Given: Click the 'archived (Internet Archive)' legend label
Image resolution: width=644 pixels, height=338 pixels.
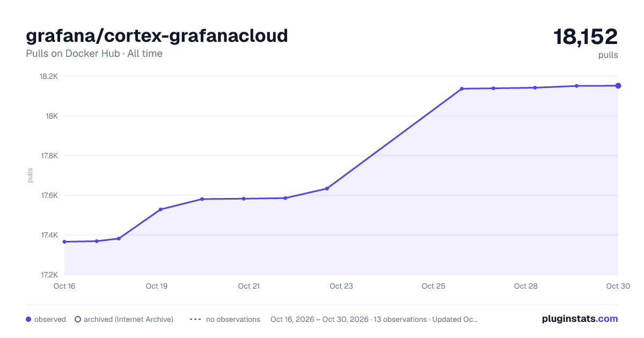Looking at the screenshot, I should (128, 319).
